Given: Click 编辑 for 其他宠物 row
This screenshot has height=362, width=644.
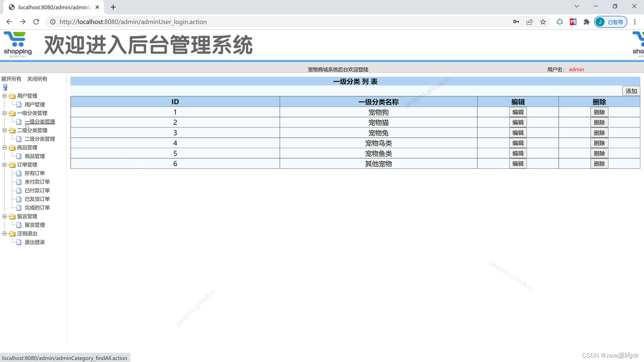Looking at the screenshot, I should [x=518, y=164].
